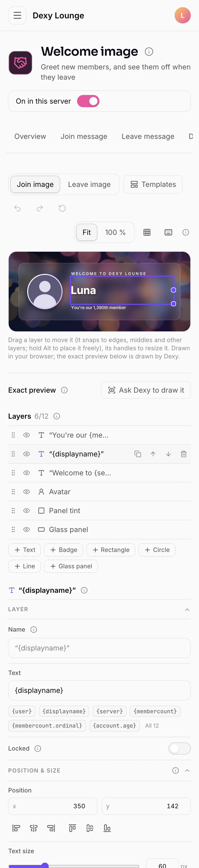Select the Join image tab
Viewport: 199px width, 868px height.
coord(35,184)
